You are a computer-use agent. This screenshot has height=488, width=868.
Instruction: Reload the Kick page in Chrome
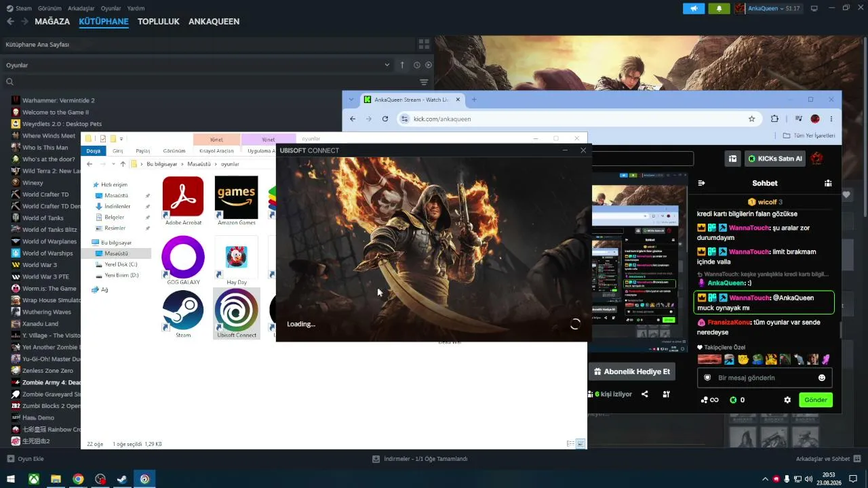tap(385, 119)
